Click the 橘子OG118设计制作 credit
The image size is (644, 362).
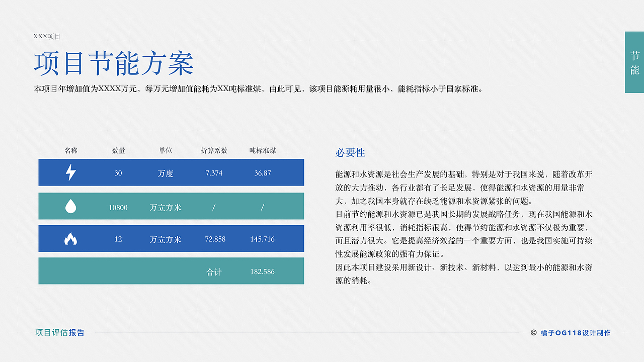coord(576,333)
